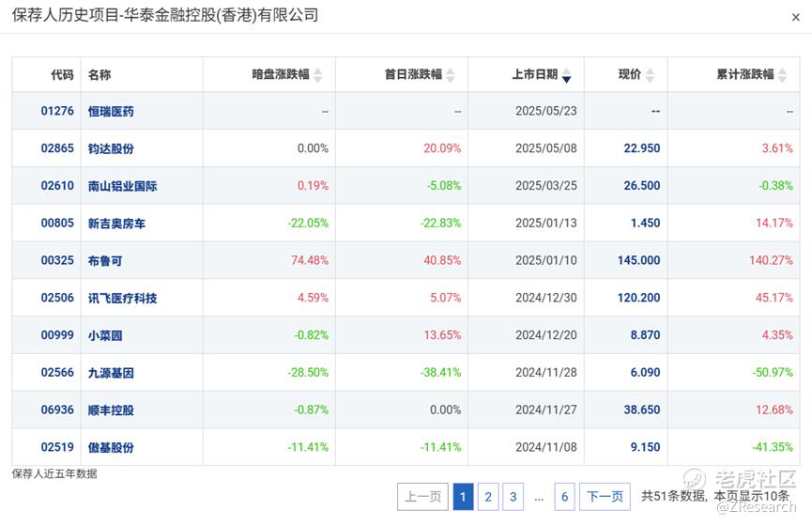The height and width of the screenshot is (526, 812).
Task: Click 上一页 previous page button
Action: coord(422,497)
